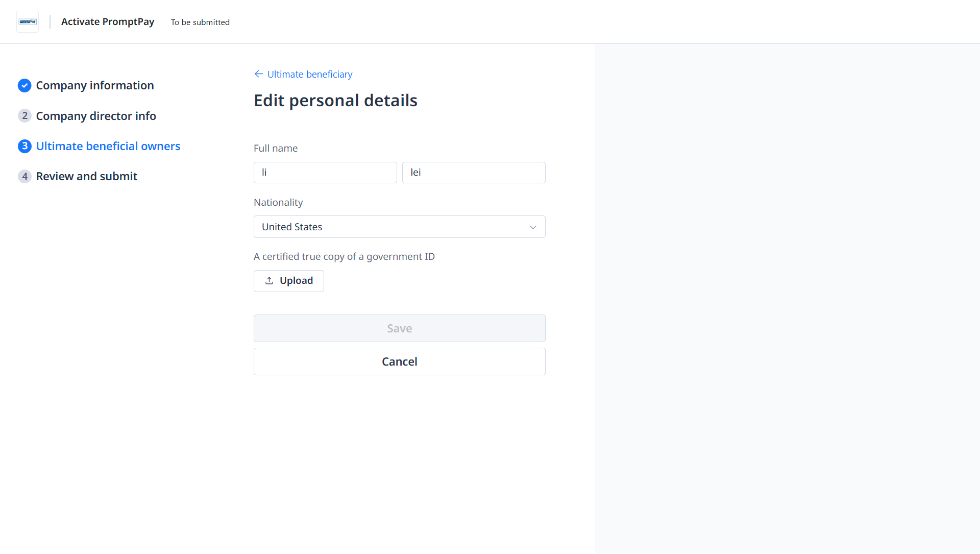Go to the Company information step
This screenshot has width=980, height=554.
tap(95, 86)
